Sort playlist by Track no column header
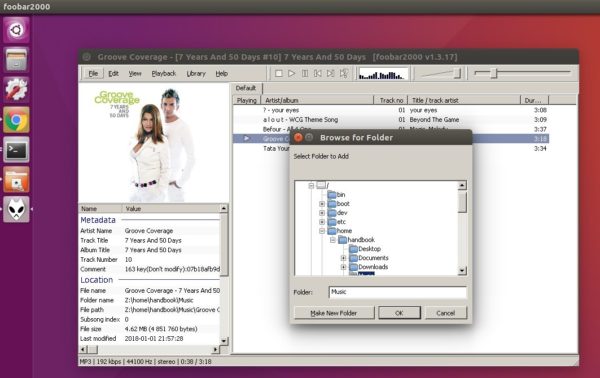Screen dimensions: 600x378 [390, 100]
